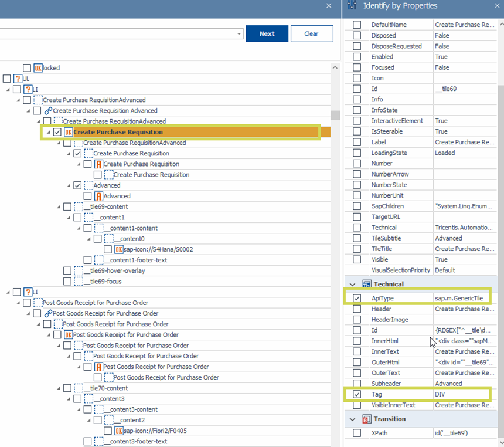Select the '__tile69' Id value cell

[x=465, y=89]
